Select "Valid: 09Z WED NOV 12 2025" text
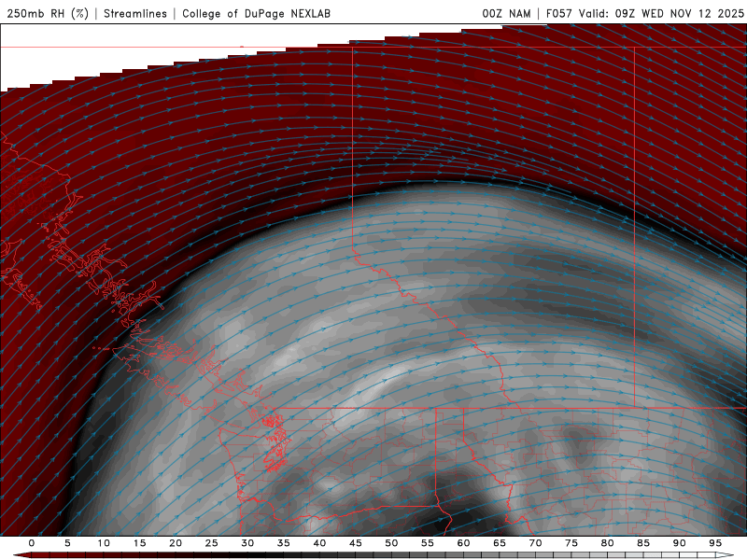The height and width of the screenshot is (560, 747). tap(661, 13)
